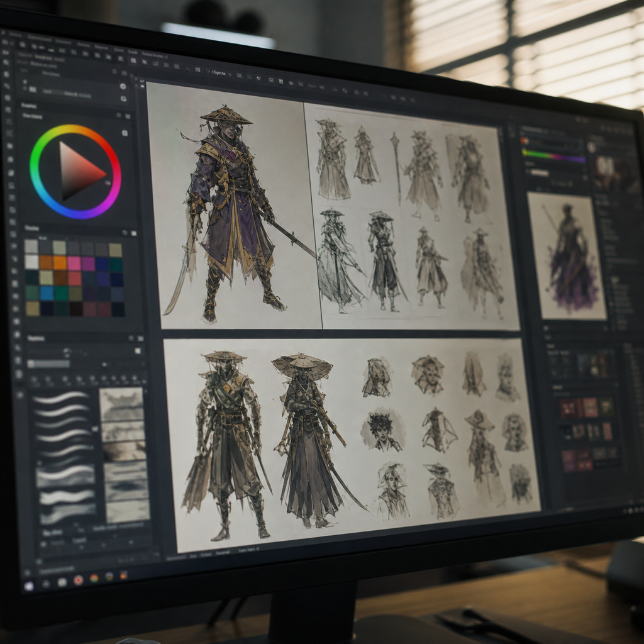This screenshot has width=644, height=644.
Task: Choose the last brush stroke preset in the list
Action: click(68, 513)
